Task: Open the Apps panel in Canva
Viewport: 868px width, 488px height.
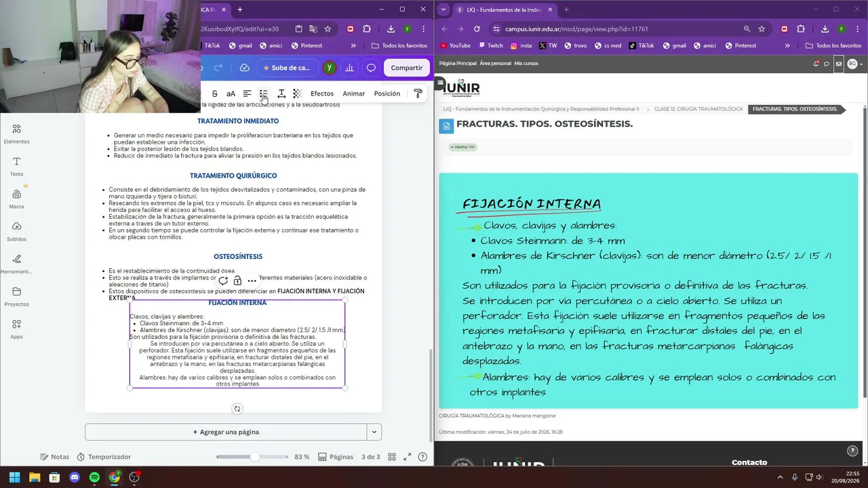Action: pyautogui.click(x=16, y=329)
